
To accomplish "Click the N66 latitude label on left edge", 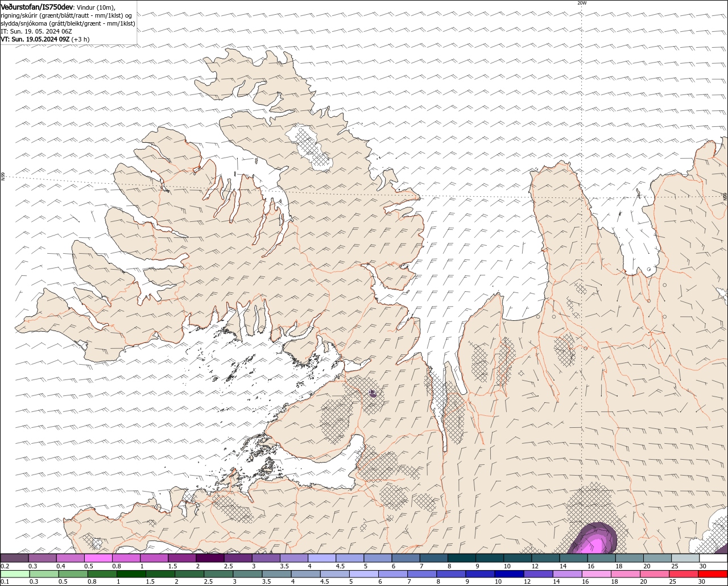I will coord(3,177).
